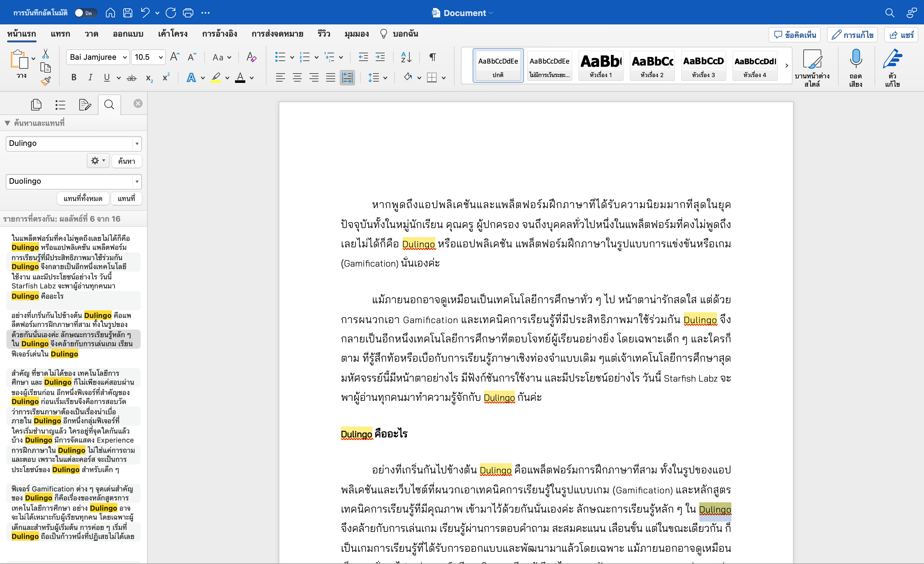This screenshot has height=564, width=924.
Task: Toggle Thai distributed alignment button
Action: (x=347, y=78)
